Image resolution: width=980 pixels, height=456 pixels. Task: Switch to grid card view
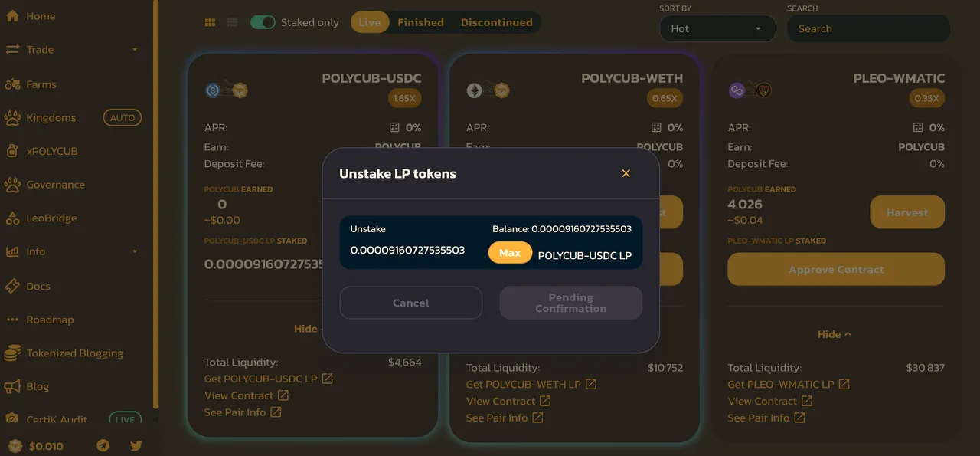click(x=210, y=22)
